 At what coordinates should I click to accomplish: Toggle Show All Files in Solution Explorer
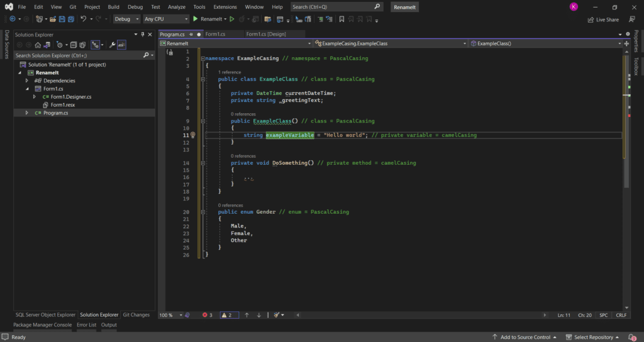pyautogui.click(x=82, y=45)
